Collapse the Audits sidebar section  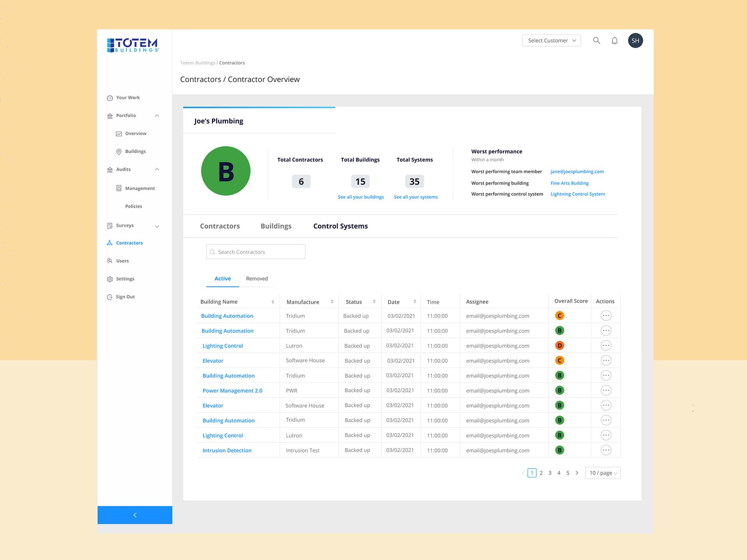click(x=157, y=169)
